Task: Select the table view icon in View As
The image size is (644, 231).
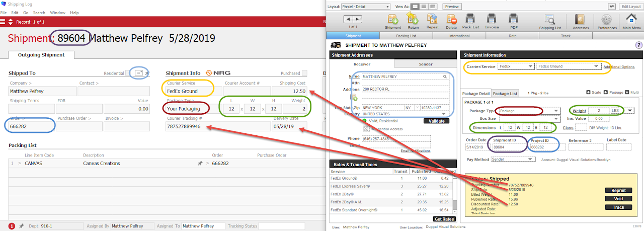Action: (433, 7)
